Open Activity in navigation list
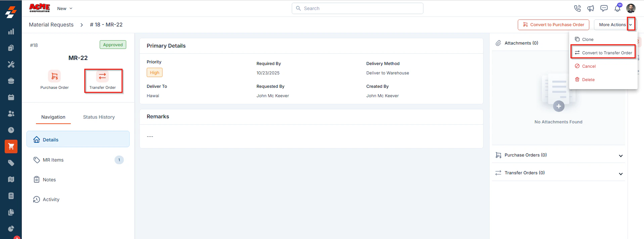The image size is (644, 239). [x=78, y=199]
